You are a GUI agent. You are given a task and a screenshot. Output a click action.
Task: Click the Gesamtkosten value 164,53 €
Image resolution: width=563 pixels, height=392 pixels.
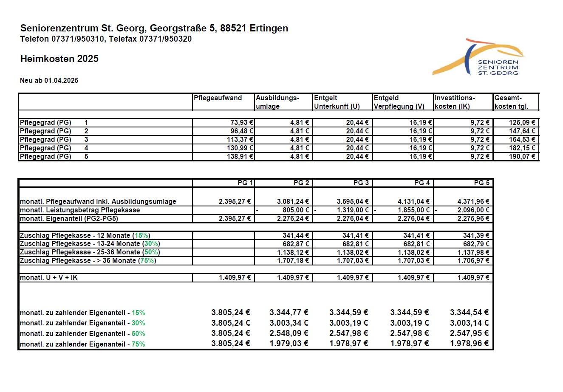522,140
